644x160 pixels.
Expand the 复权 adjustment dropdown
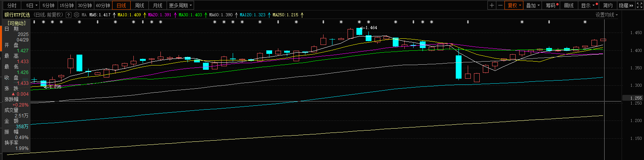click(515, 5)
